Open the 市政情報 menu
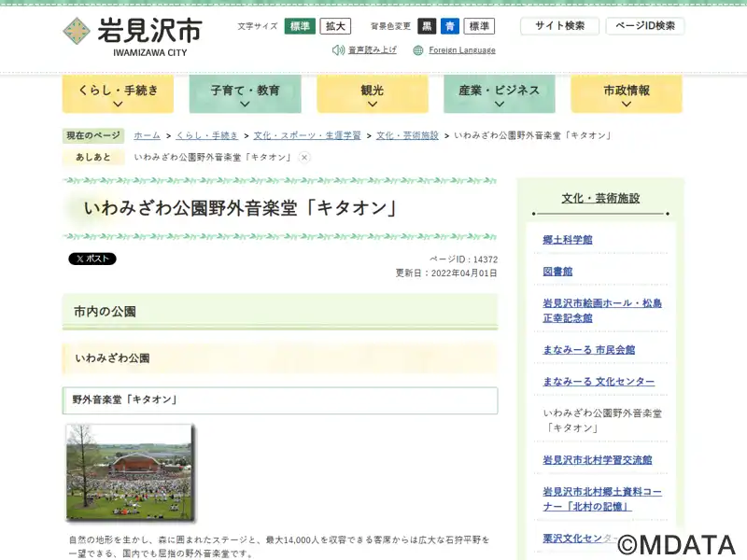 tap(626, 94)
